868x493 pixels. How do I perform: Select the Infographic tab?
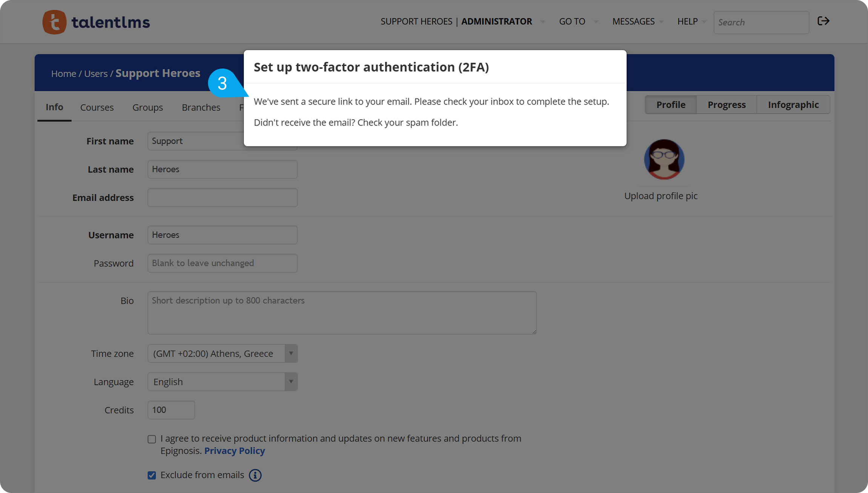click(x=793, y=104)
